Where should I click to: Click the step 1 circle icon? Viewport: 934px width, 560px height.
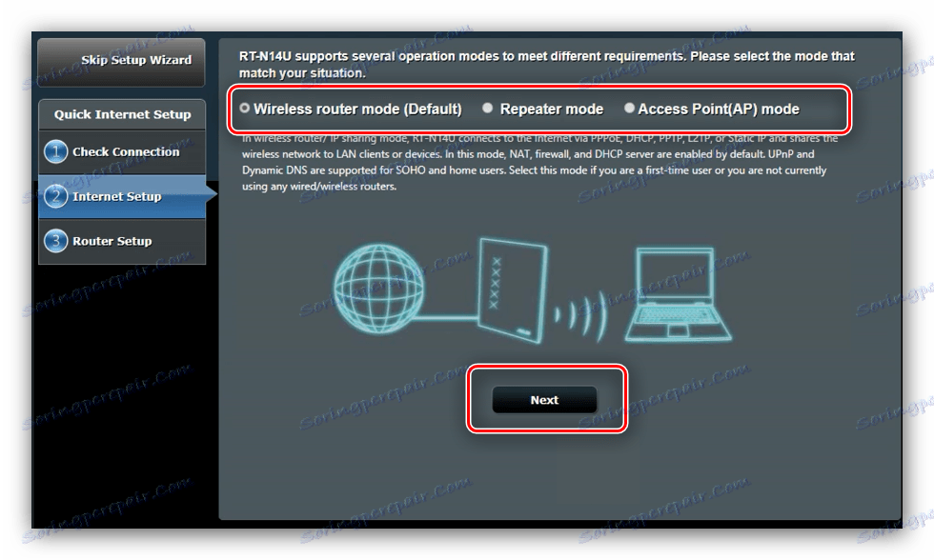click(56, 151)
